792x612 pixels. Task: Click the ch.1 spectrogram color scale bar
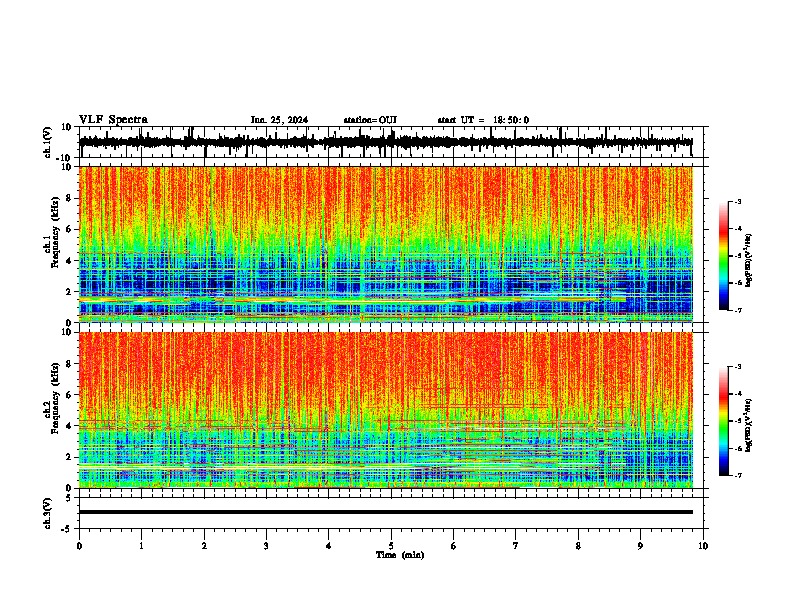(723, 256)
